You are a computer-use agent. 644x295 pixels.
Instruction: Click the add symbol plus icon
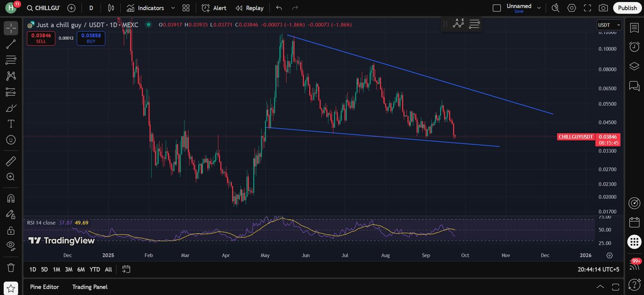(x=71, y=8)
